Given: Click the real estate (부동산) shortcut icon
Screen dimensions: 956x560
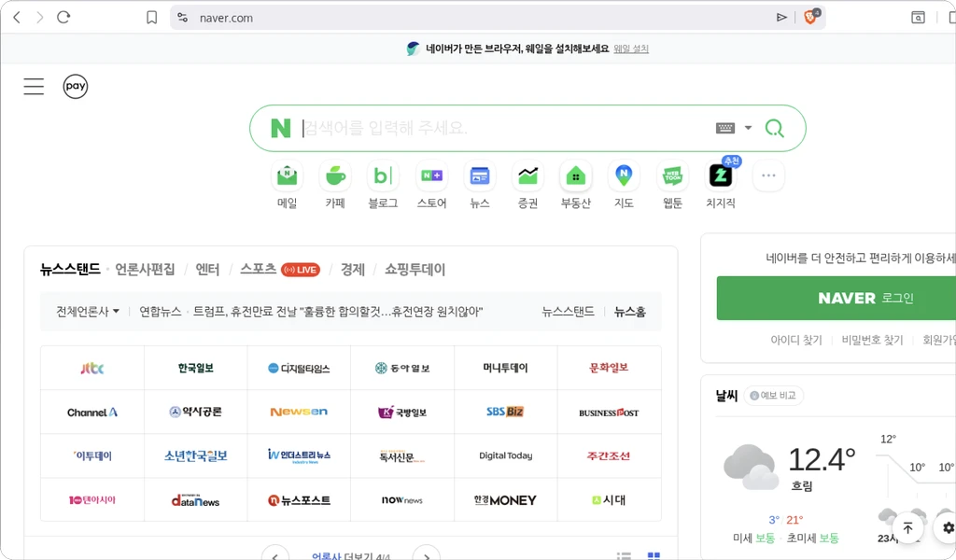Looking at the screenshot, I should (576, 175).
